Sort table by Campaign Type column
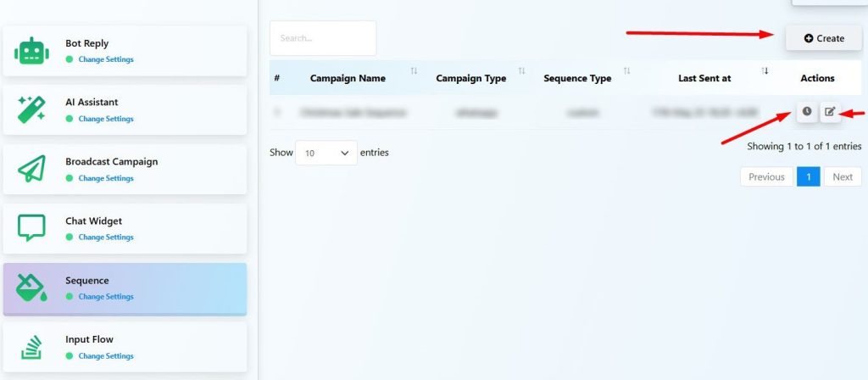Viewport: 868px width, 380px height. tap(470, 78)
